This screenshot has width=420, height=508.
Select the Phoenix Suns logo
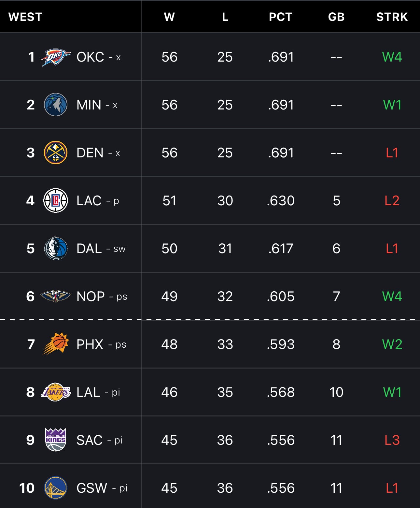point(56,343)
